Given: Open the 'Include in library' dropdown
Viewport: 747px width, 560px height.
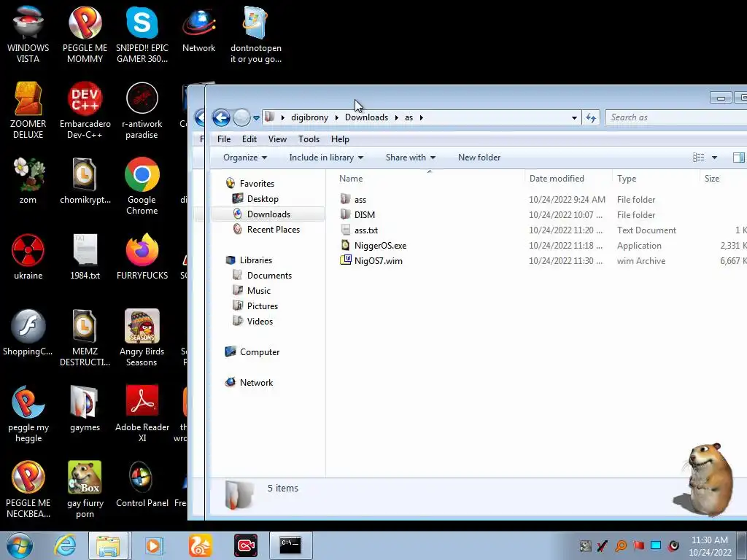Looking at the screenshot, I should (326, 157).
